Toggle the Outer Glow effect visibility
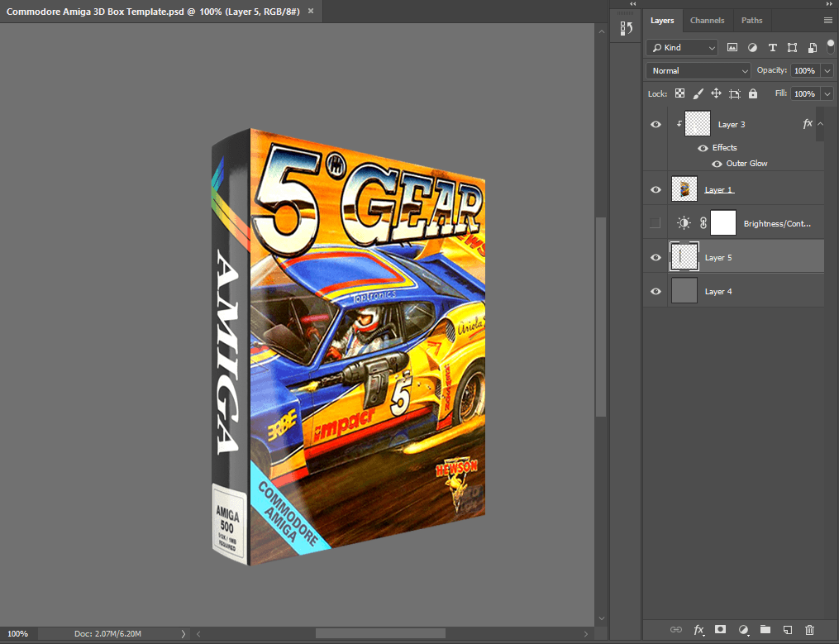 click(x=717, y=164)
